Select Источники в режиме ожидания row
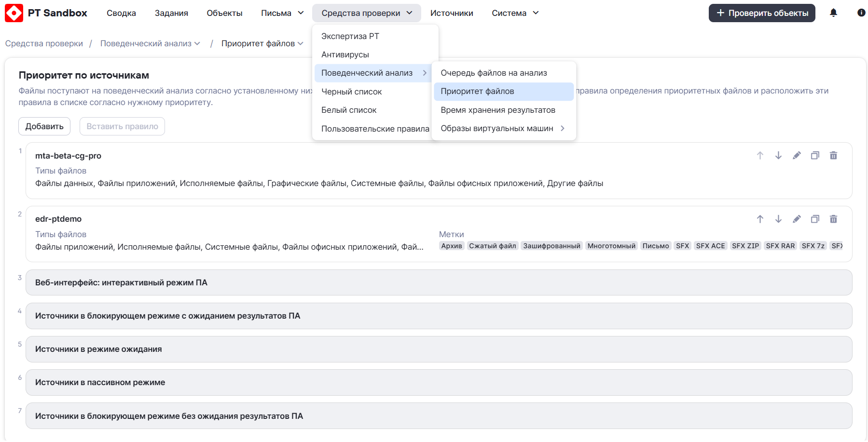The width and height of the screenshot is (868, 442). 439,349
